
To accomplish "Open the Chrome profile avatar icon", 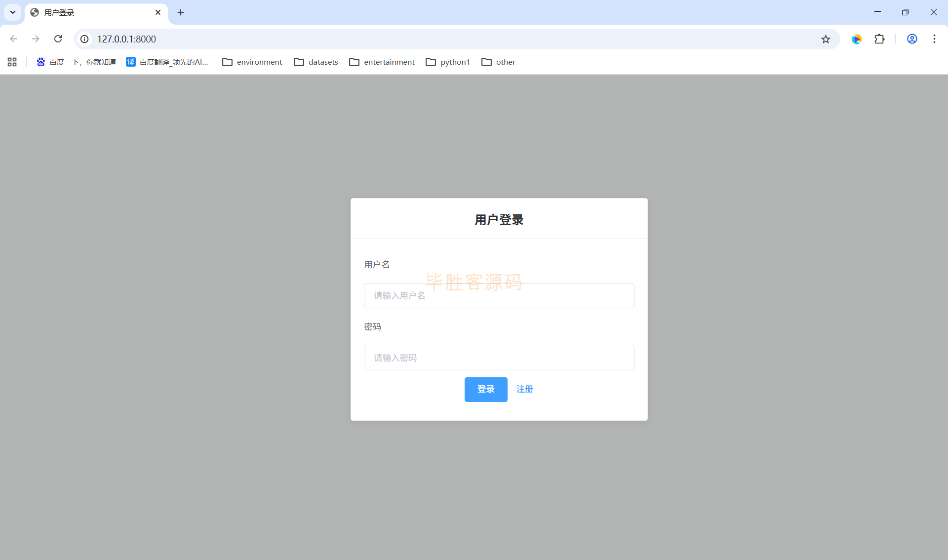I will click(912, 39).
